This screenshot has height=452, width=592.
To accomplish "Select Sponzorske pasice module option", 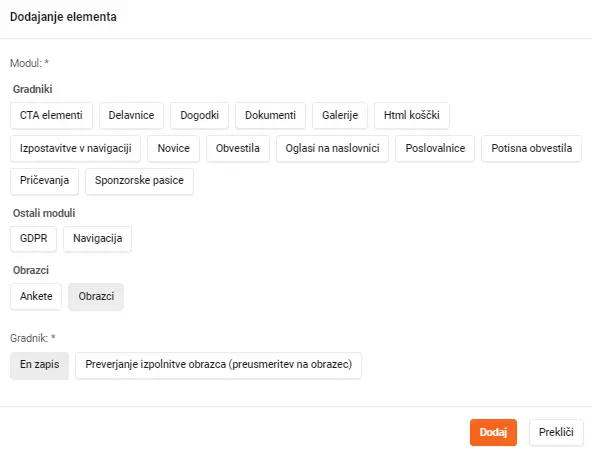I will click(139, 181).
